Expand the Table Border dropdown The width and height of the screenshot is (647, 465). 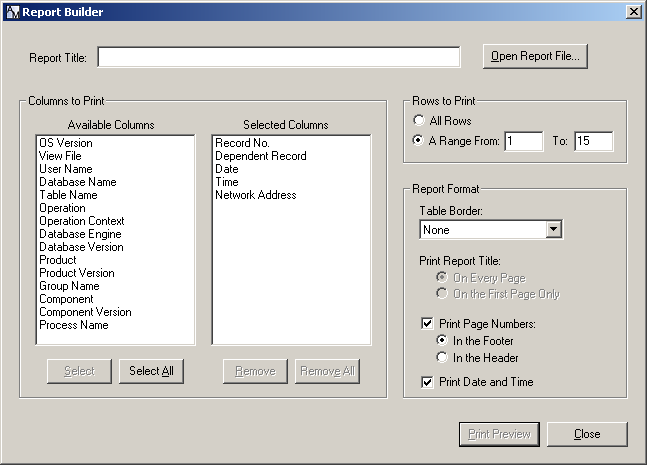click(x=554, y=230)
